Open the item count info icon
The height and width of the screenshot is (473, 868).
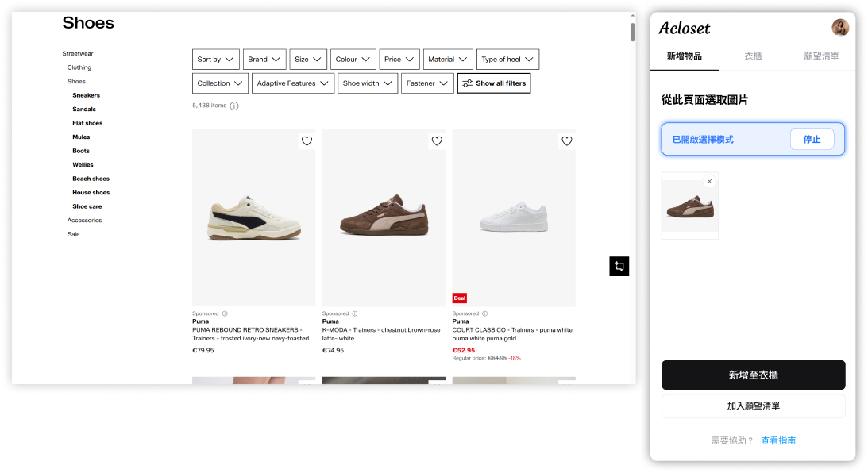tap(234, 106)
